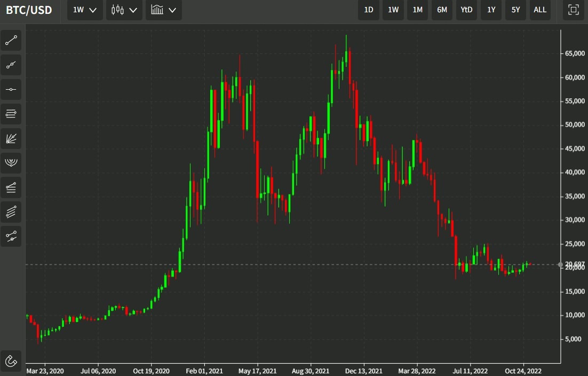Select the parallel horizontal lines tool

pyautogui.click(x=11, y=114)
